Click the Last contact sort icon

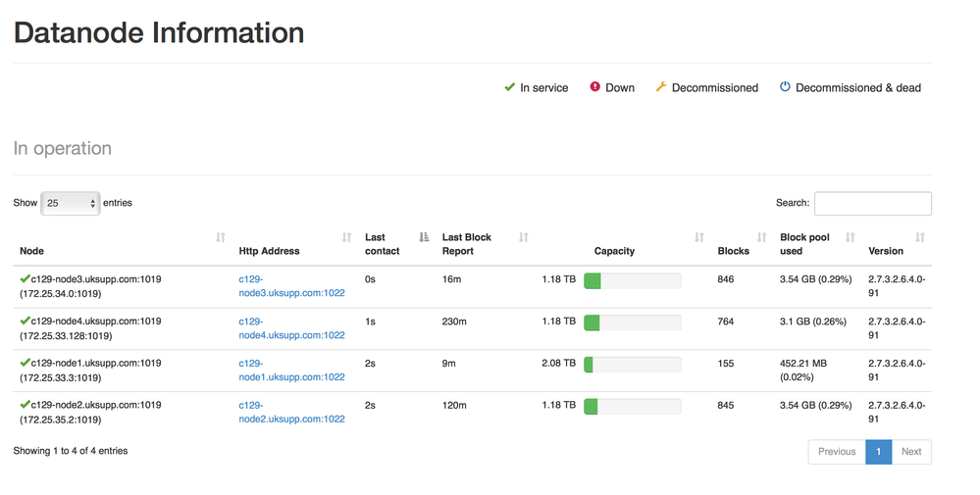[x=424, y=237]
